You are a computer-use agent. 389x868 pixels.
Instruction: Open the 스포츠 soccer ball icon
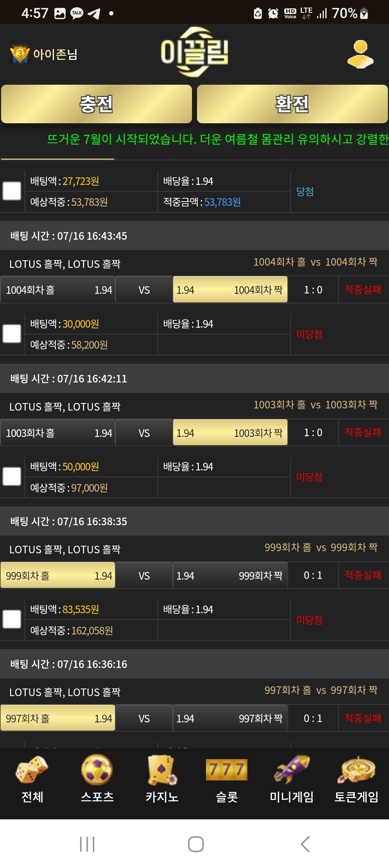(97, 770)
